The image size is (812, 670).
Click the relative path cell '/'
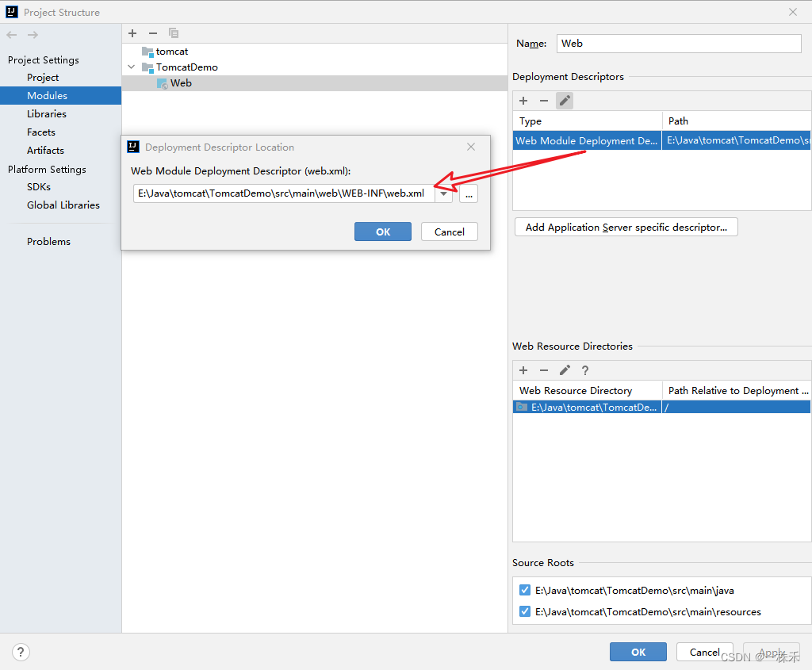tap(737, 407)
